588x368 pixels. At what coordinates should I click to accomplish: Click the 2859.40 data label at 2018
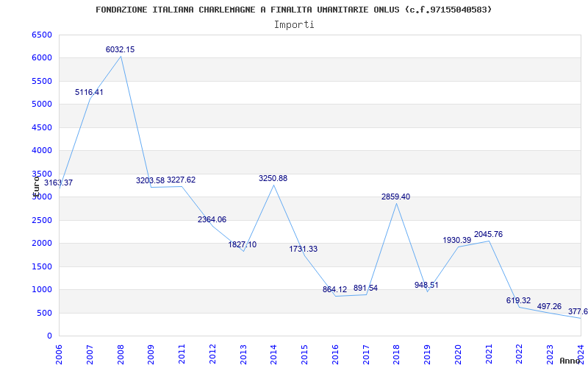point(395,197)
